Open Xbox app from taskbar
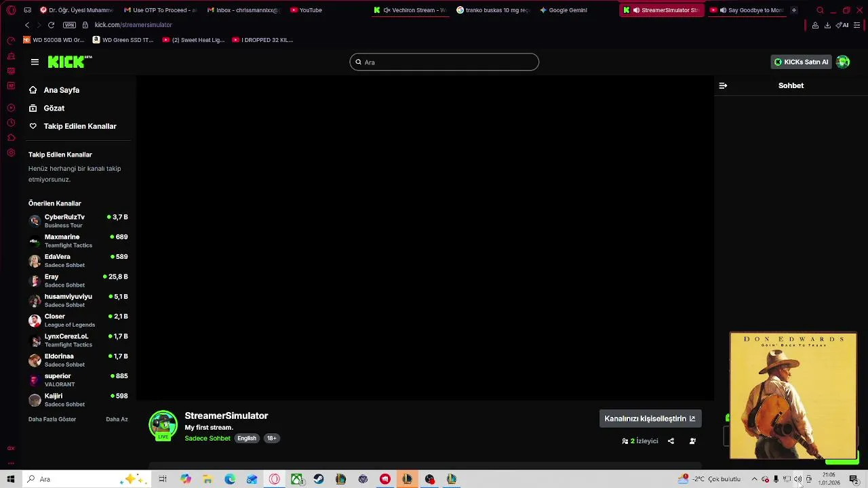Screen dimensions: 868x488 296,479
